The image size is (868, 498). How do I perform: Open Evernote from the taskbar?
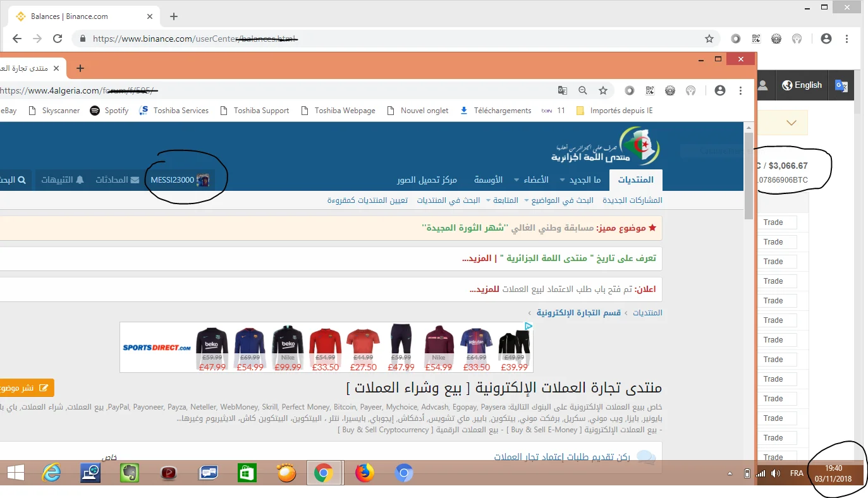(130, 473)
